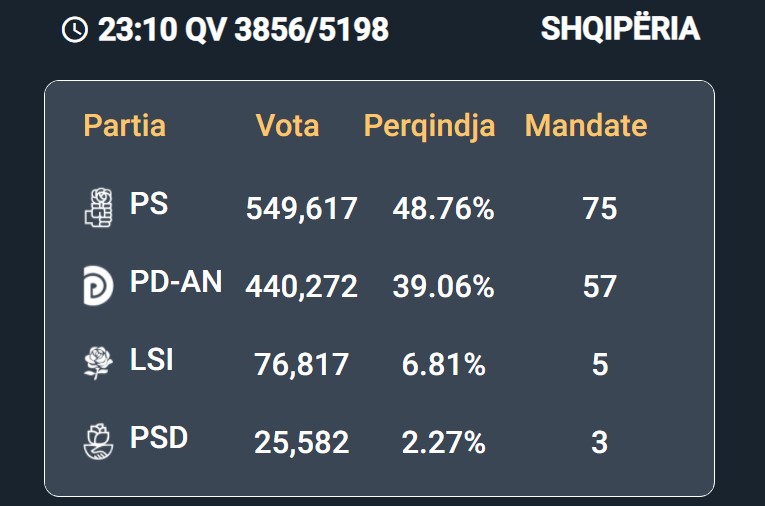This screenshot has width=765, height=506.
Task: Click the PSD rose-and-handshake logo
Action: (98, 441)
